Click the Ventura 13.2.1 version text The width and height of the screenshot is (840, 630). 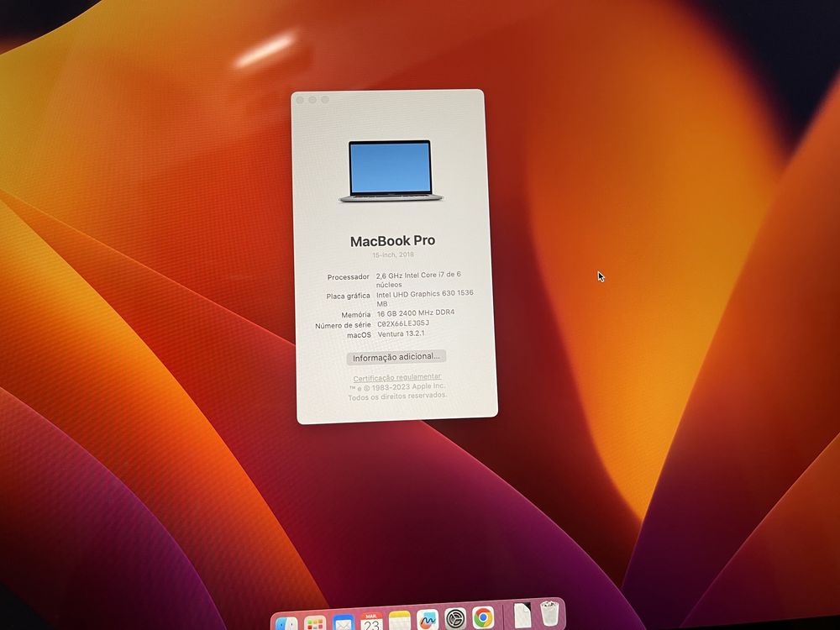tap(402, 333)
